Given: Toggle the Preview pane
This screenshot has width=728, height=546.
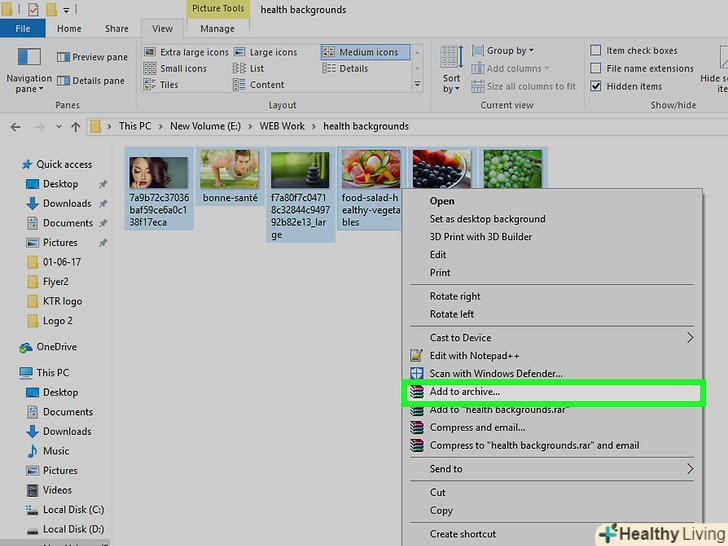Looking at the screenshot, I should (x=92, y=57).
